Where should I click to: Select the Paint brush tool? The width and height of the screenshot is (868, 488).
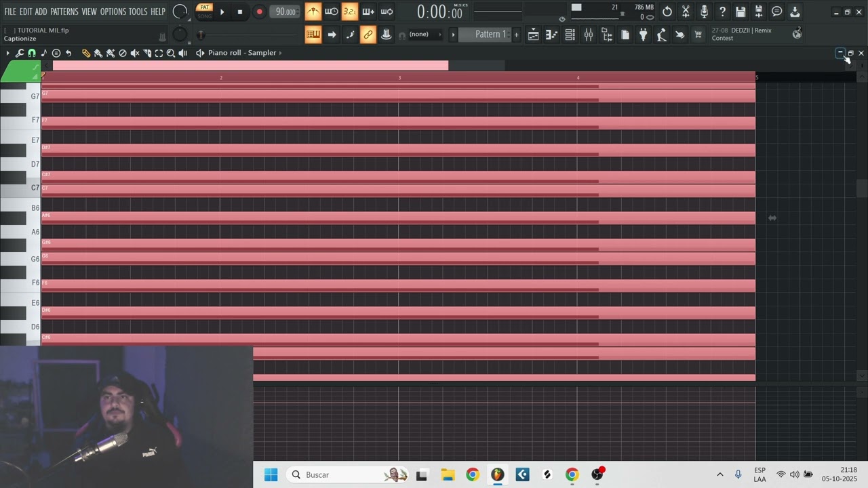[98, 53]
